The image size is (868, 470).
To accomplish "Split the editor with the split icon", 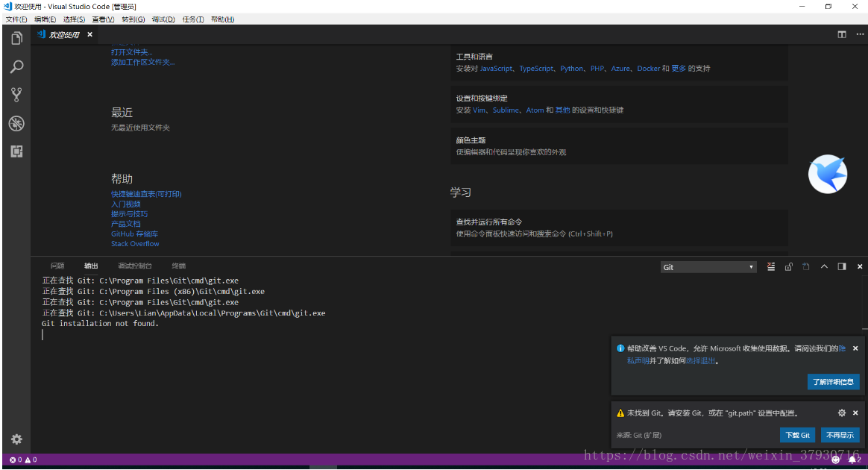I will [841, 34].
